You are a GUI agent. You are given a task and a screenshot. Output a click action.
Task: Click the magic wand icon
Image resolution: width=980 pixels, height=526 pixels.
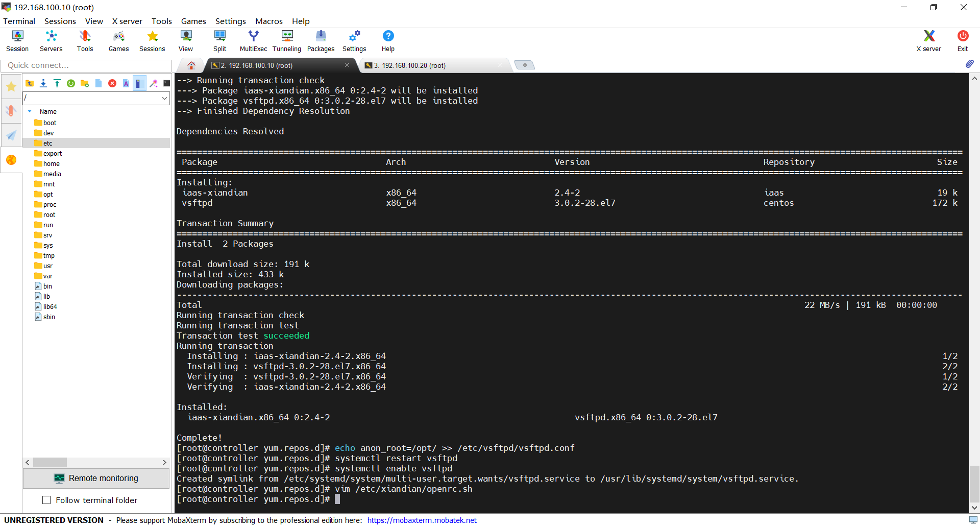153,83
